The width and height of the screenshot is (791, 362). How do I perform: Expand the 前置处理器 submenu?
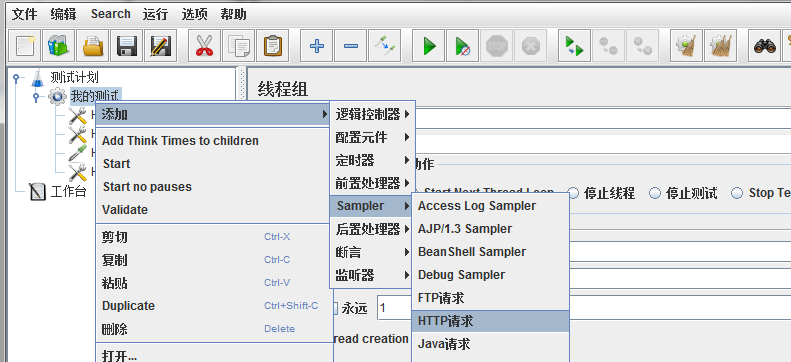tap(372, 183)
